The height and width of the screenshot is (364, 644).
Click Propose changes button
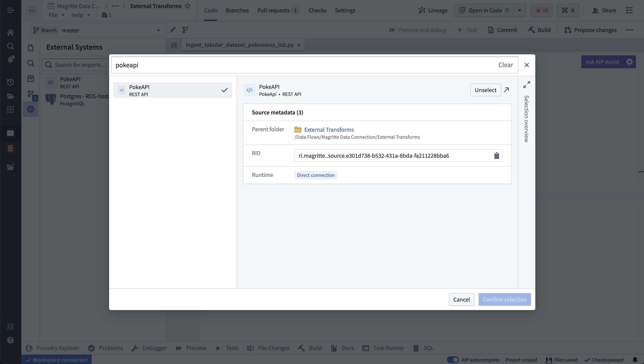[x=591, y=30]
